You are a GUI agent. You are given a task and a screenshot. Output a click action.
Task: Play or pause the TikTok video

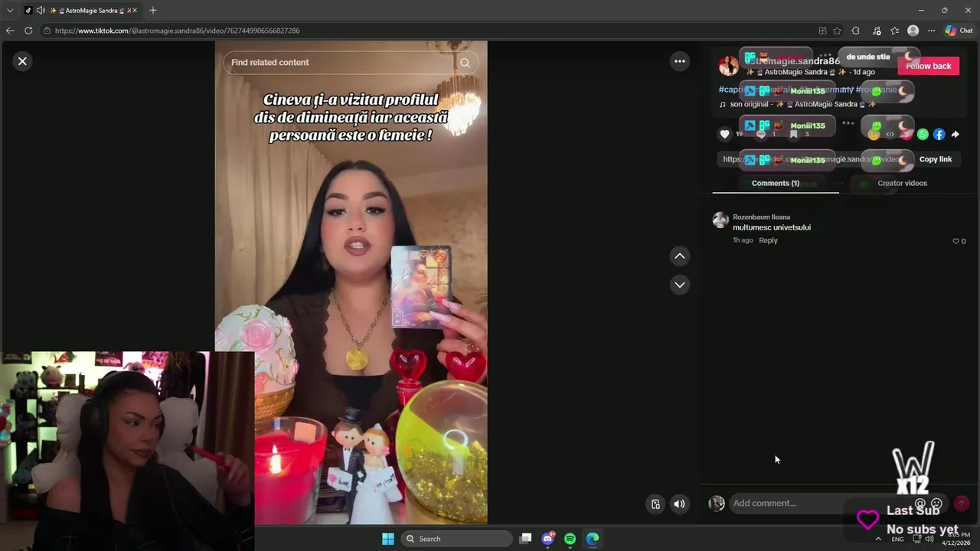351,283
